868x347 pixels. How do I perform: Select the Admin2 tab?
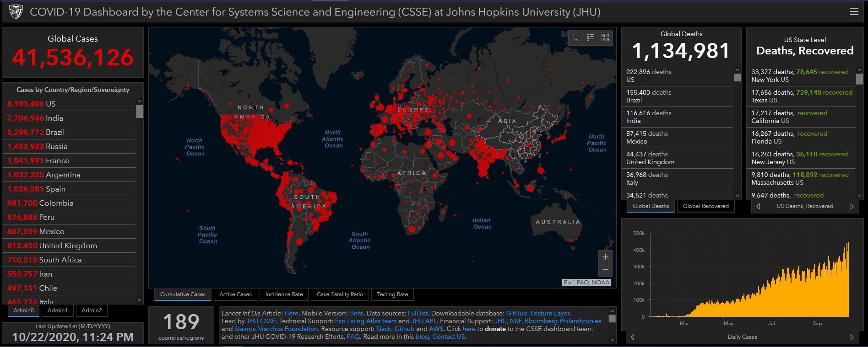point(92,310)
